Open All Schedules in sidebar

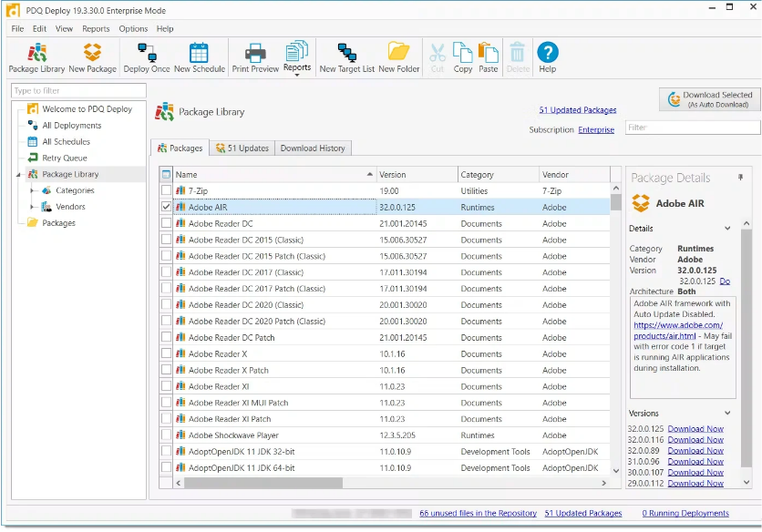pyautogui.click(x=66, y=141)
